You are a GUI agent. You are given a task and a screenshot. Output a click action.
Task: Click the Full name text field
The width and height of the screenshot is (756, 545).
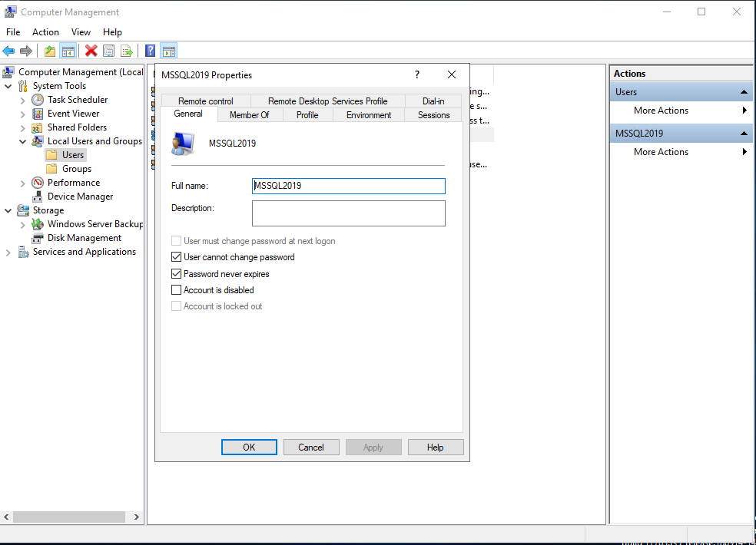pos(349,186)
